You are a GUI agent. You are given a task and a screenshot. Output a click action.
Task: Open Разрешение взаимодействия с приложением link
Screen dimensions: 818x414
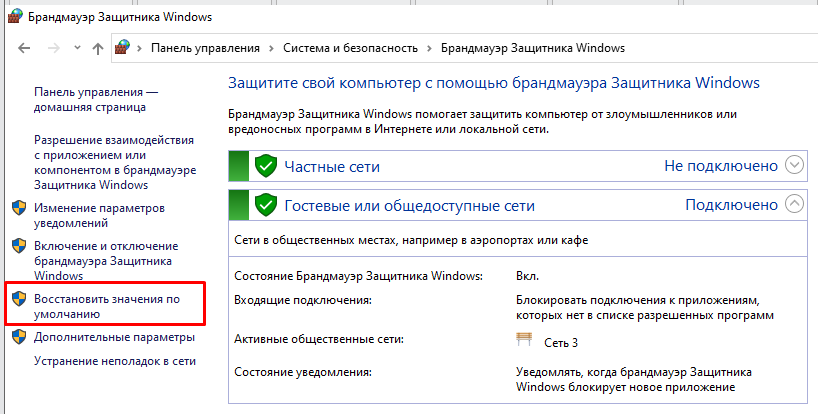[113, 163]
